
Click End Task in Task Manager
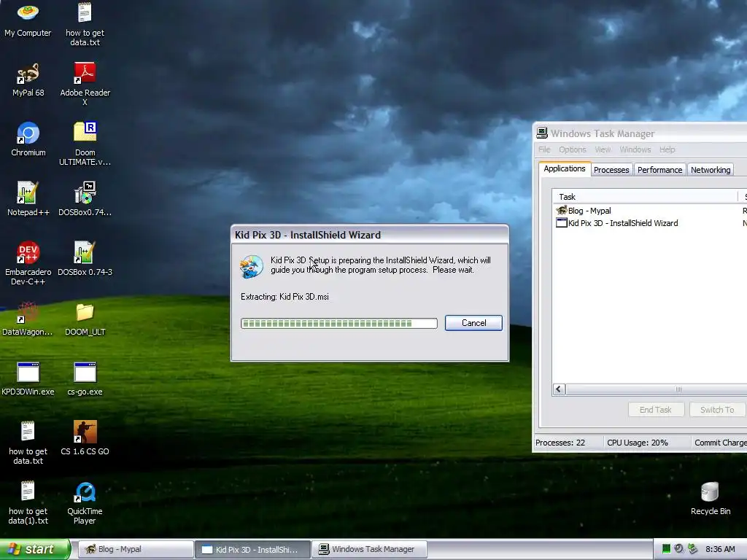[x=656, y=410]
